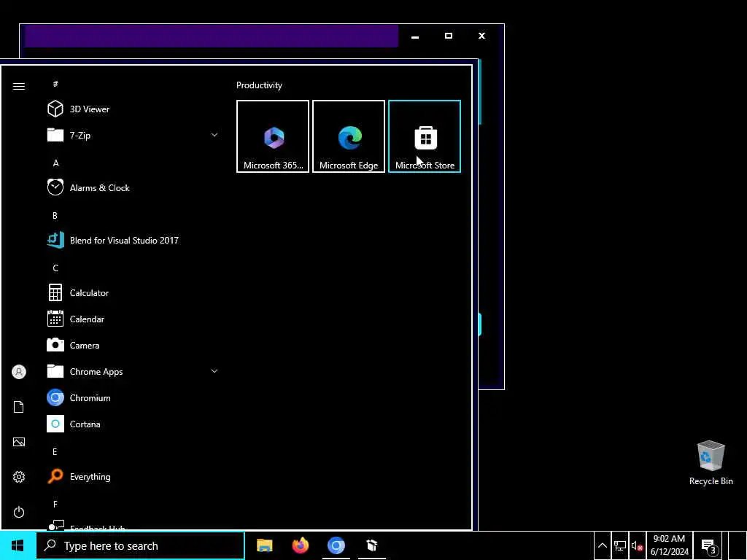
Task: Open Pictures from the Start sidebar
Action: 18,442
